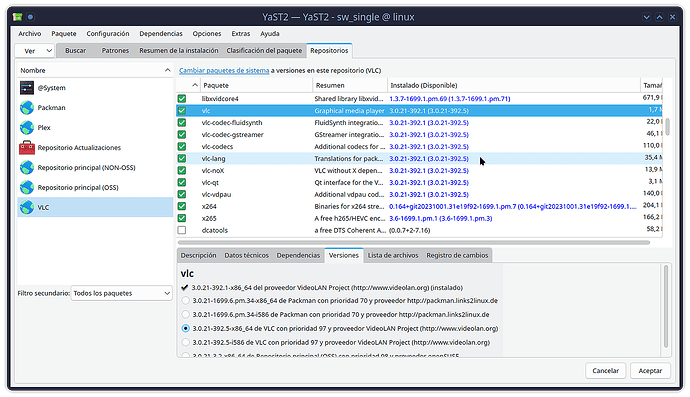Open the Dependencias menu
The image size is (690, 397).
161,33
